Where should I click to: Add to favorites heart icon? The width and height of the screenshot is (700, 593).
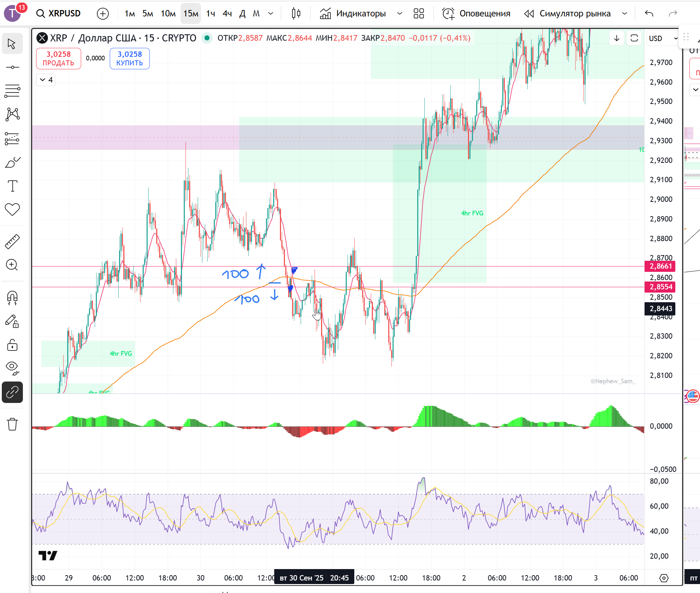[12, 209]
